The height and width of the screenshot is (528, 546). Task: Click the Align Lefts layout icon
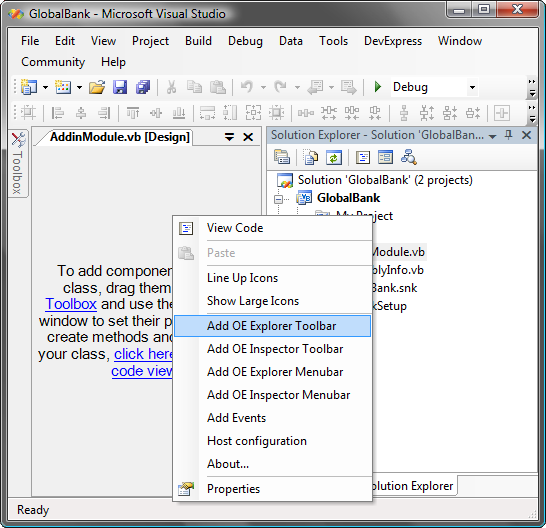(x=58, y=113)
